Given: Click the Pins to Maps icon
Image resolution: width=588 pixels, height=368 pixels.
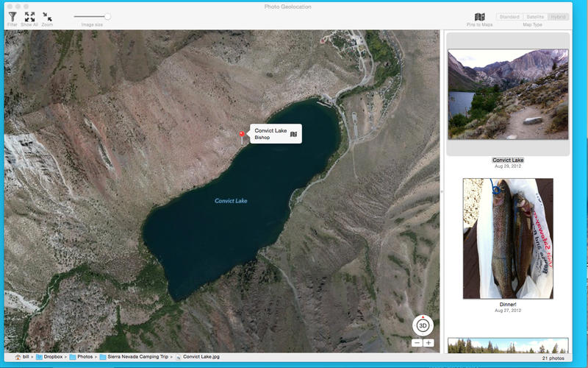Looking at the screenshot, I should (x=480, y=17).
